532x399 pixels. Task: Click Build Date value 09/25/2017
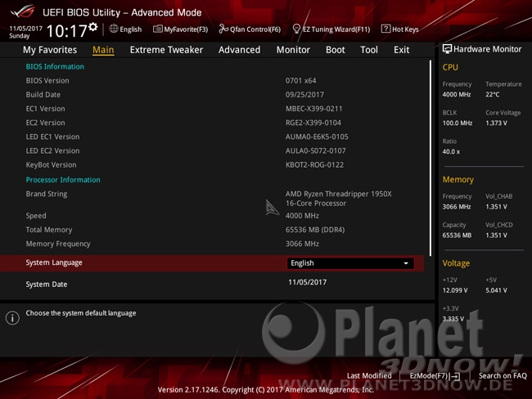[304, 95]
